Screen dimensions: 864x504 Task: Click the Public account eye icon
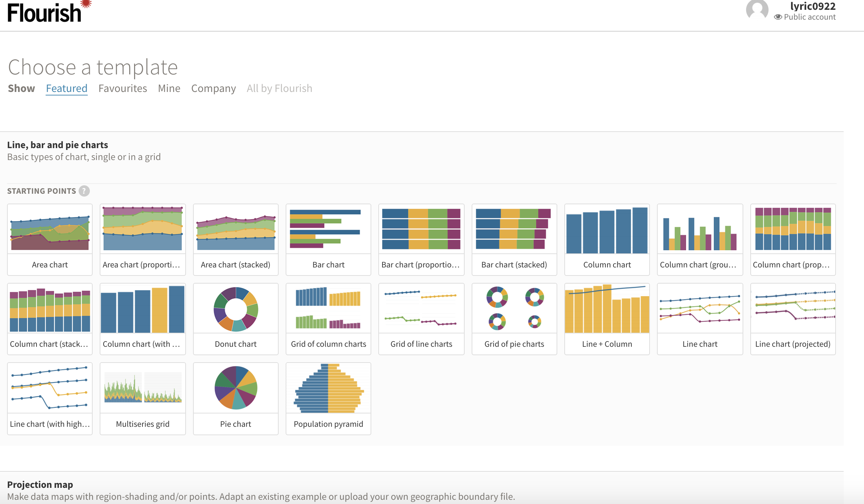778,17
